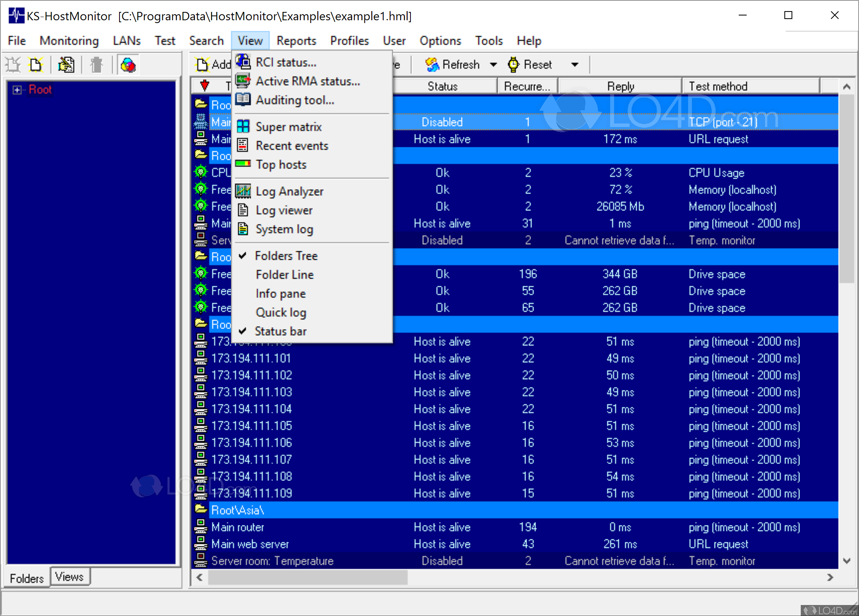Open the Refresh dropdown arrow
This screenshot has height=616, width=859.
pos(493,64)
